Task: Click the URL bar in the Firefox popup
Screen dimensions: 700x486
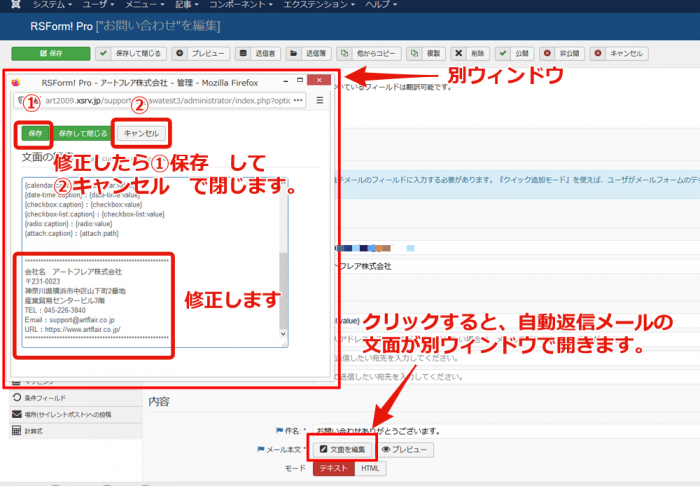Action: (160, 100)
